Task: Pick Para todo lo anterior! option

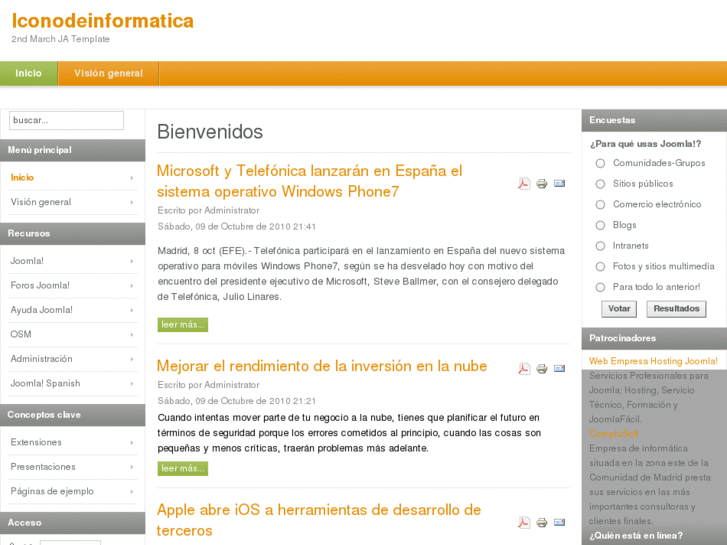Action: click(x=600, y=287)
